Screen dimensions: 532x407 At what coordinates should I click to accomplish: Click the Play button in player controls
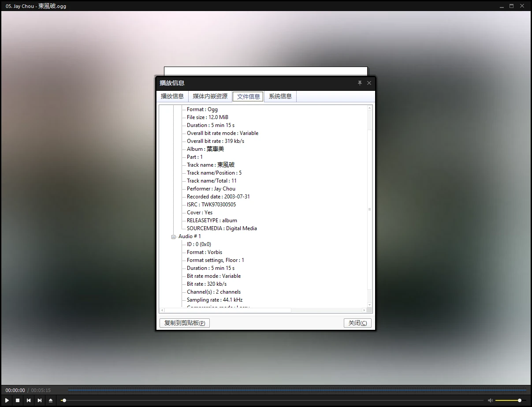click(7, 400)
